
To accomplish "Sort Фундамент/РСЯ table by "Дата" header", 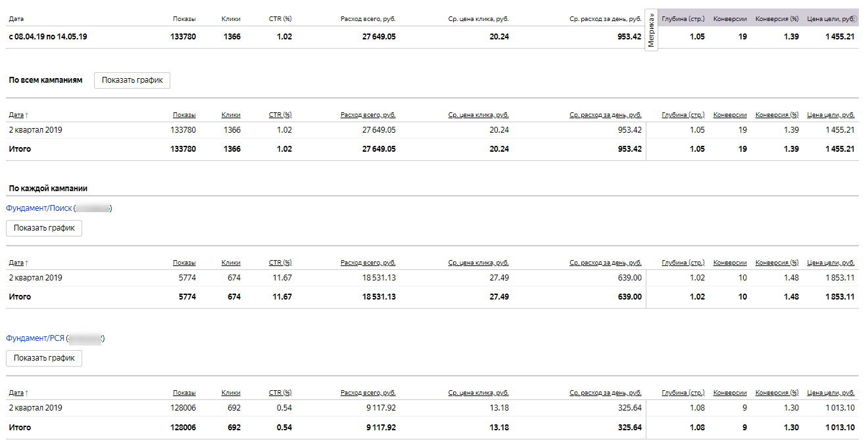I will [17, 393].
